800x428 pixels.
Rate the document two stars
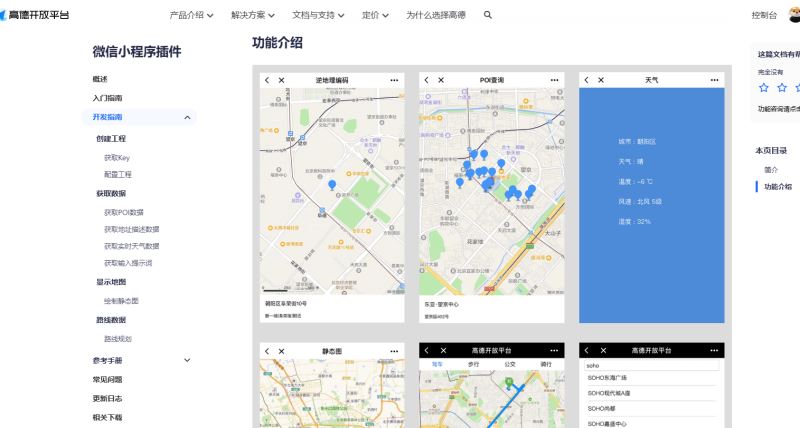click(782, 88)
